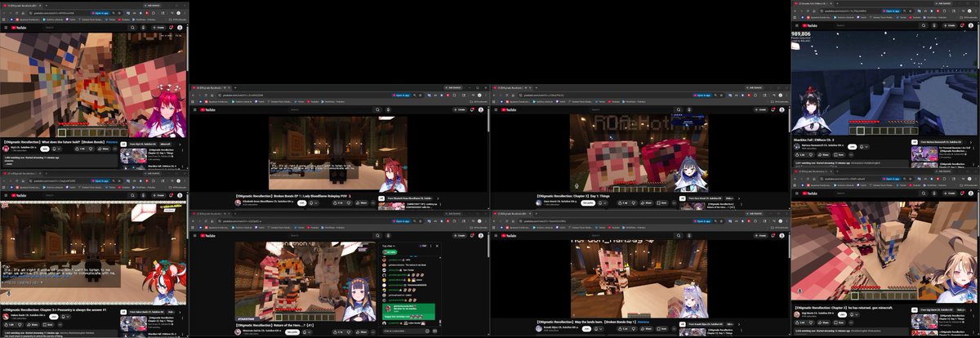Open notifications bell in IRyS window
Screen dimensions: 980x338
[171, 28]
